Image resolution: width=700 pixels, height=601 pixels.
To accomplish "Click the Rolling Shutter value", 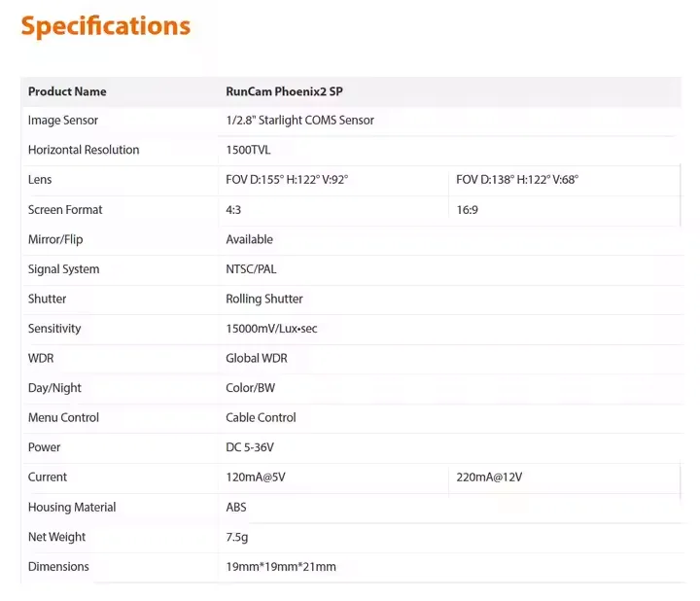I will [264, 299].
